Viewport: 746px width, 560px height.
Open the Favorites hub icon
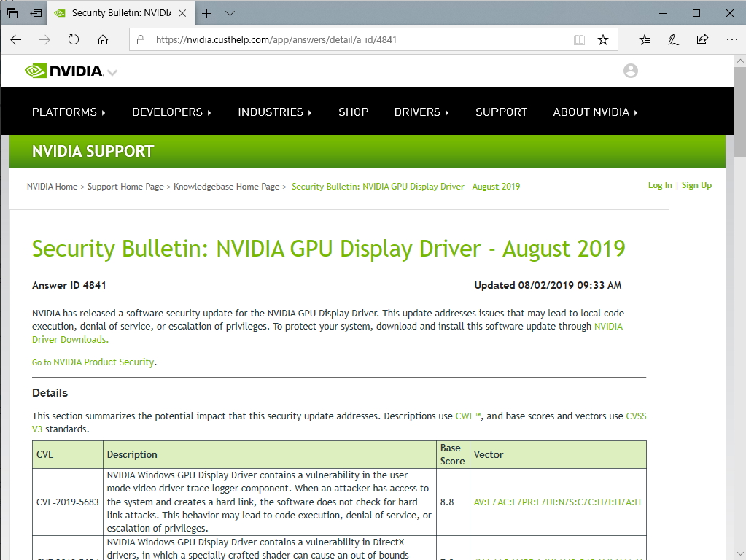645,40
